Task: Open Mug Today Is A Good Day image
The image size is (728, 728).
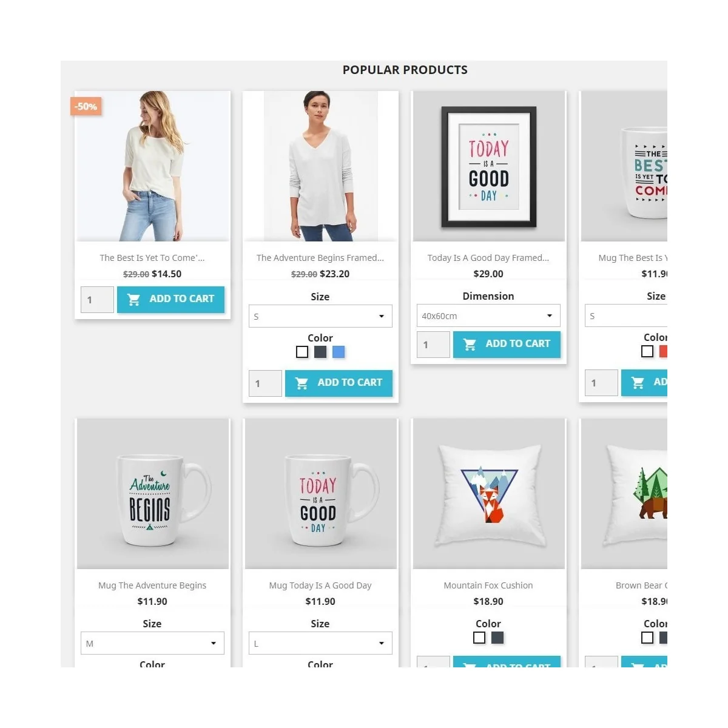Action: [x=320, y=494]
